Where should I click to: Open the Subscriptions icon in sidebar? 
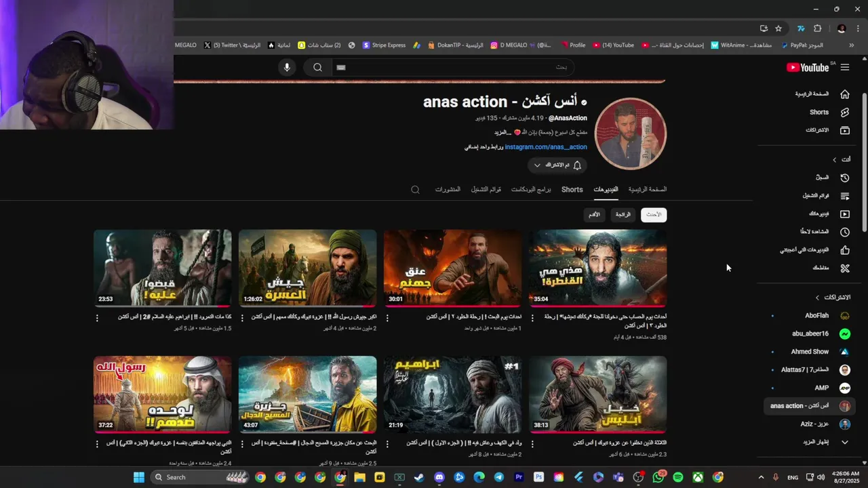(x=845, y=130)
